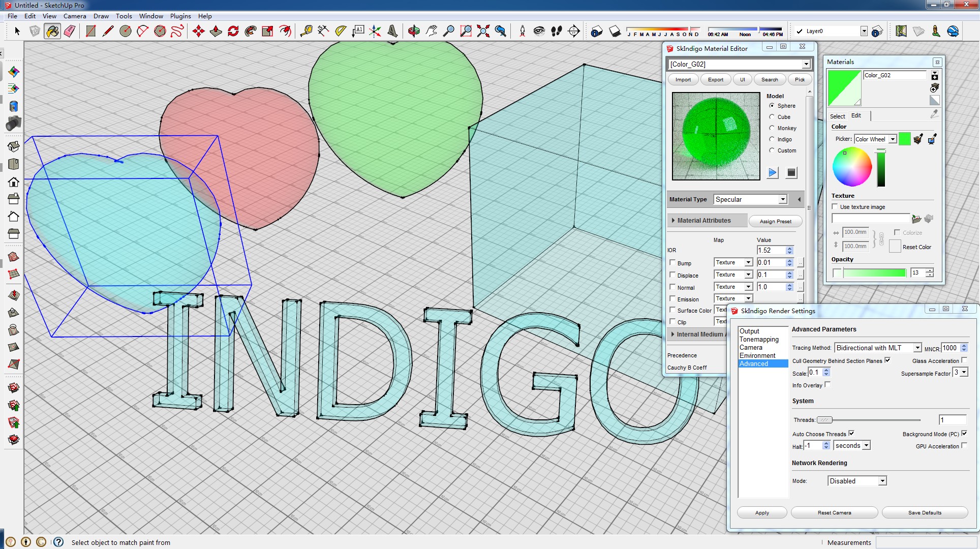This screenshot has width=980, height=549.
Task: Open the Camera menu
Action: tap(75, 16)
